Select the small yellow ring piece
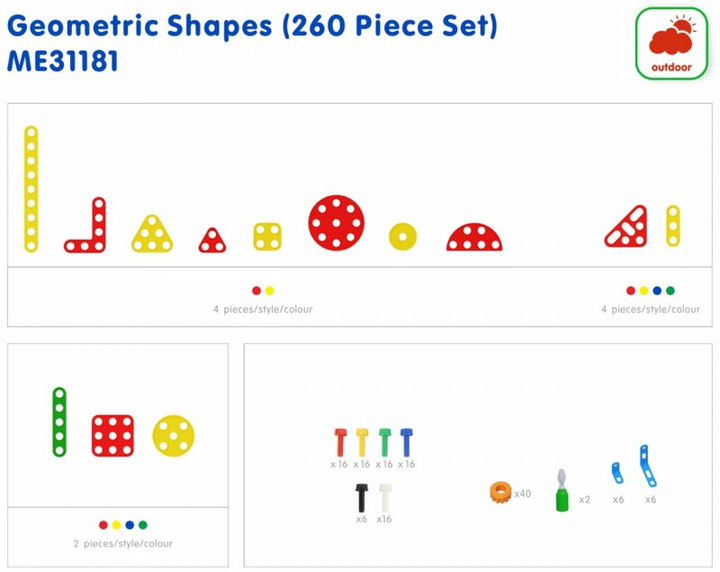Viewport: 720px width, 572px height. click(403, 237)
